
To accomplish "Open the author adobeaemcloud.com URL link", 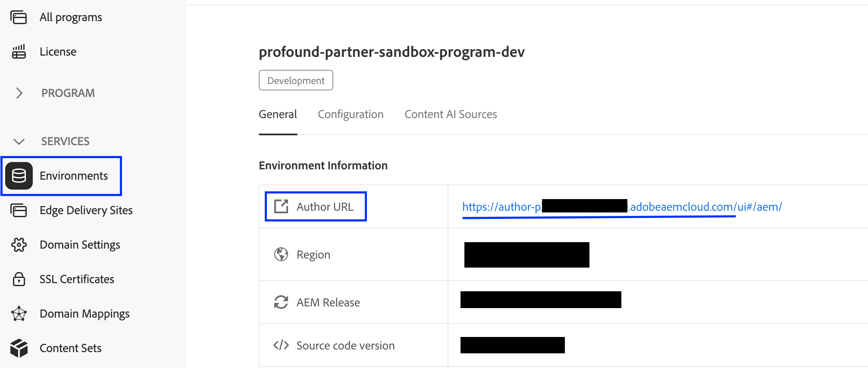I will (x=622, y=207).
